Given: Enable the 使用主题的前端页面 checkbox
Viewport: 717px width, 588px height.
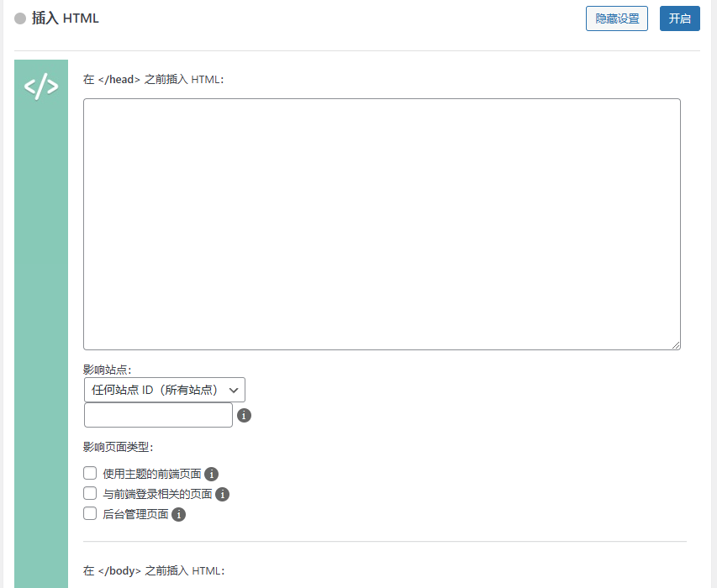Looking at the screenshot, I should click(89, 473).
